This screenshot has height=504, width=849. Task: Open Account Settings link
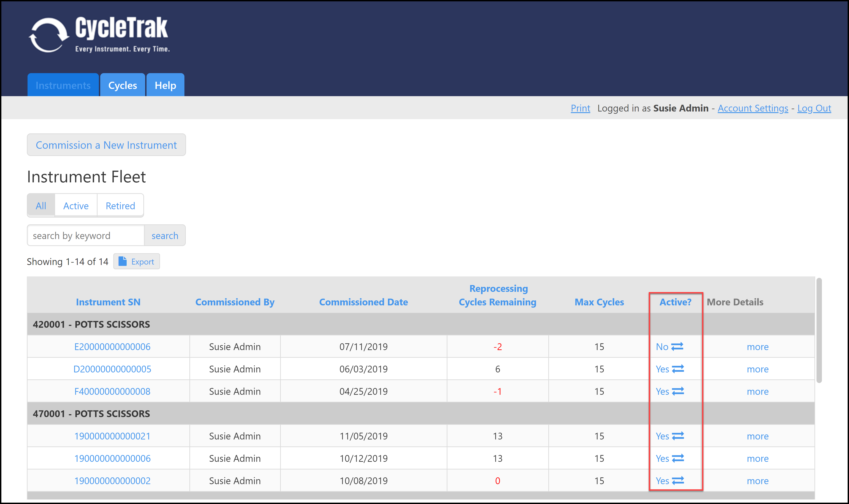pyautogui.click(x=753, y=108)
